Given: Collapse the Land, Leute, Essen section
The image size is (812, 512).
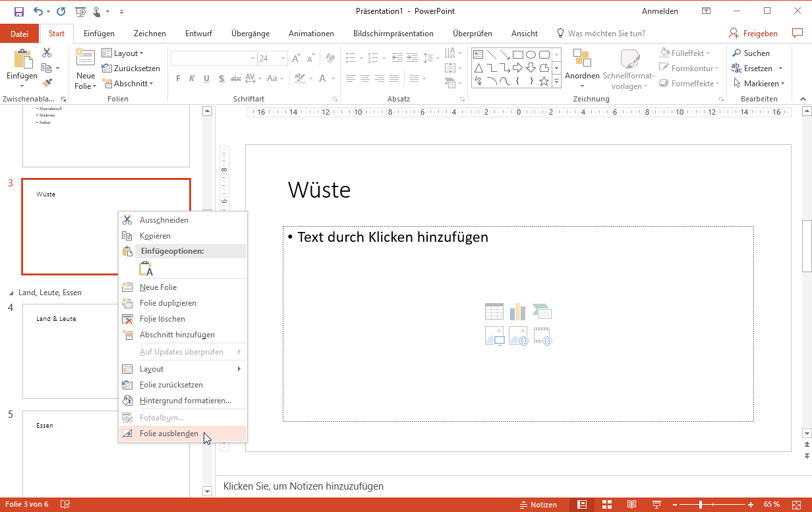Looking at the screenshot, I should click(x=11, y=293).
